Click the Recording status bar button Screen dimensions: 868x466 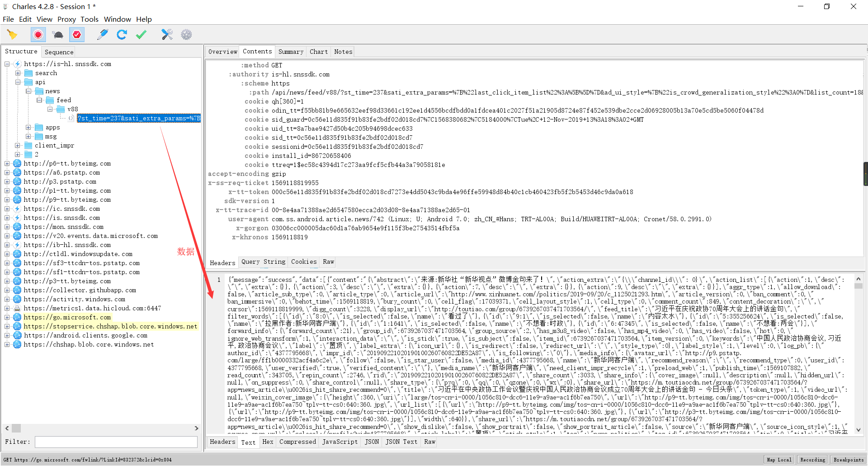coord(812,460)
